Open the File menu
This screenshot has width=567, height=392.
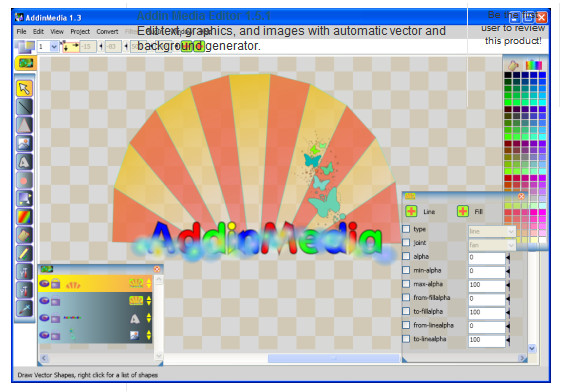pyautogui.click(x=21, y=31)
